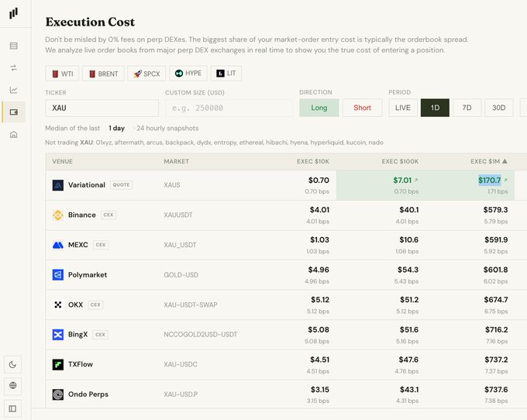527x420 pixels.
Task: Choose the Short direction
Action: tap(363, 108)
